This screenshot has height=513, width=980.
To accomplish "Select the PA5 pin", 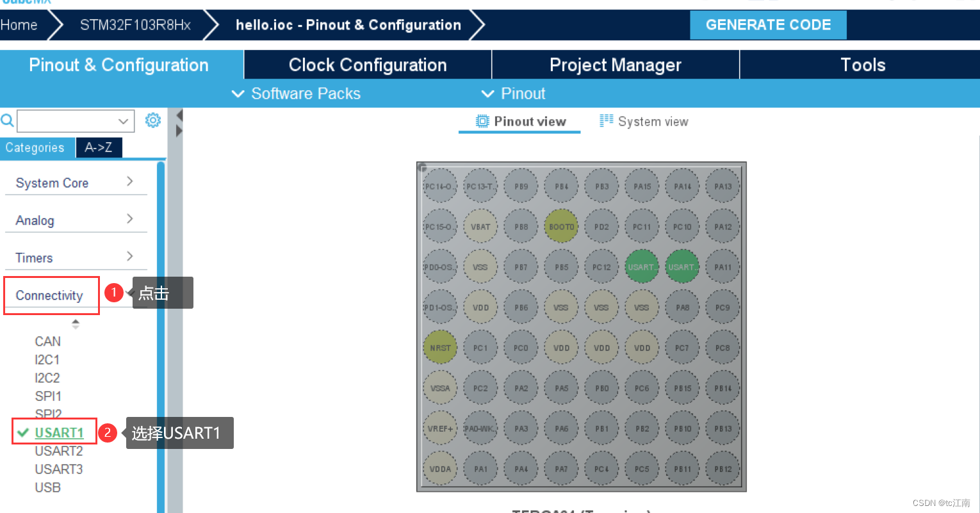I will click(x=561, y=388).
